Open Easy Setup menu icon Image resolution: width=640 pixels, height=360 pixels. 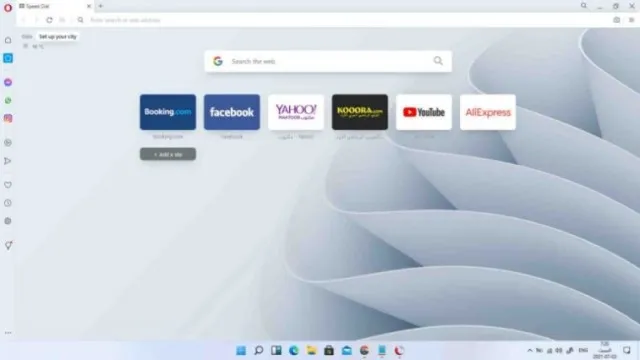pyautogui.click(x=631, y=20)
